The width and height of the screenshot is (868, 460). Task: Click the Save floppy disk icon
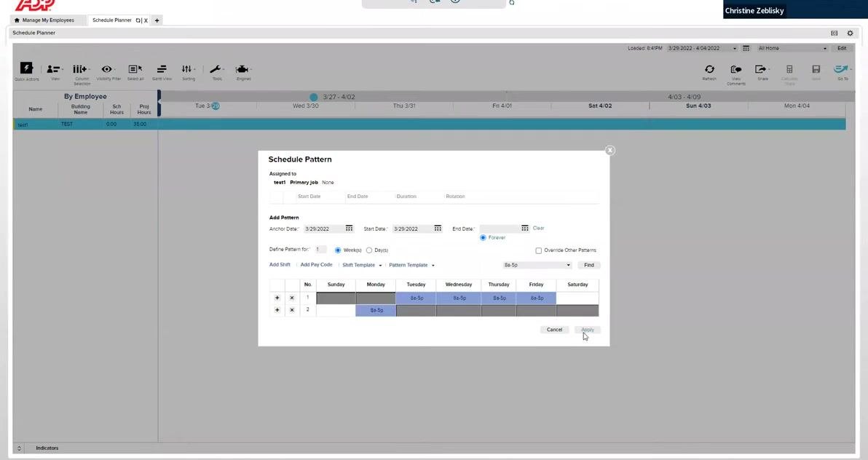[816, 69]
